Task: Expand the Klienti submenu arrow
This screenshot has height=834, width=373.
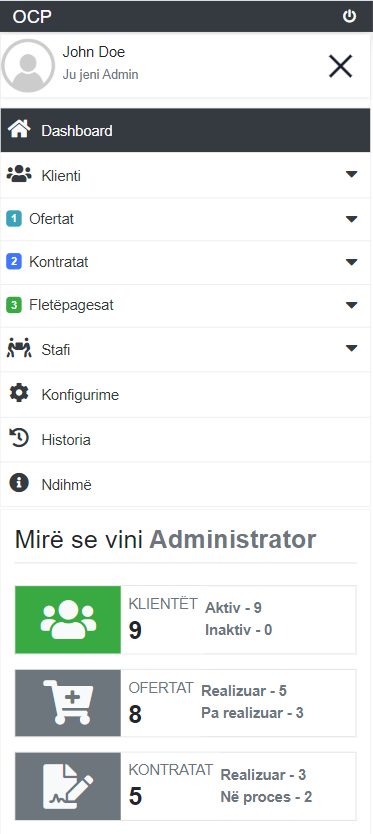Action: coord(351,174)
